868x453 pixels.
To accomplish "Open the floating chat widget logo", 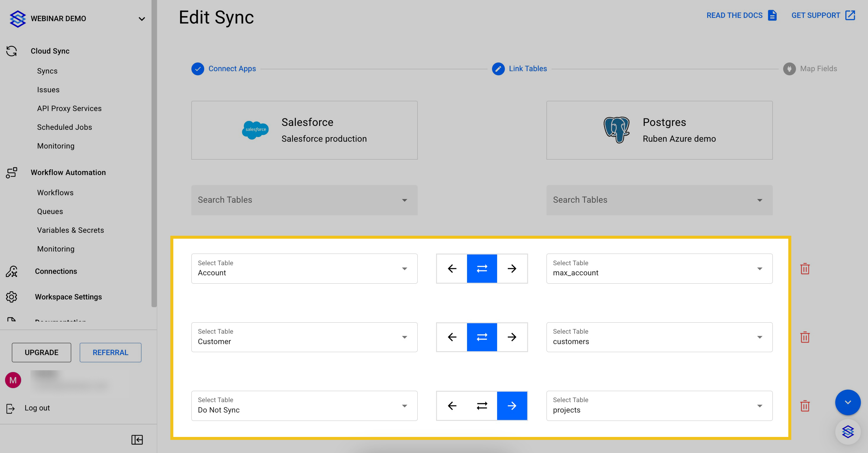I will pyautogui.click(x=847, y=432).
